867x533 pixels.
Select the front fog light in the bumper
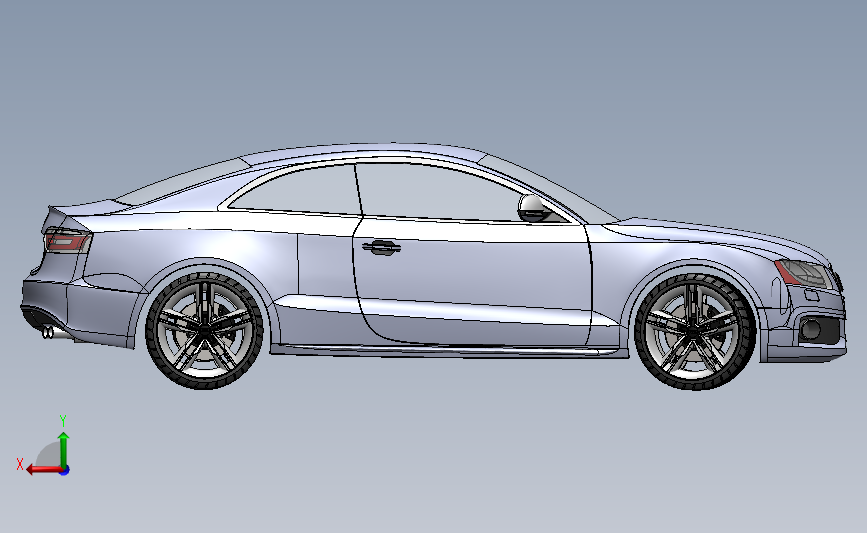pos(812,330)
